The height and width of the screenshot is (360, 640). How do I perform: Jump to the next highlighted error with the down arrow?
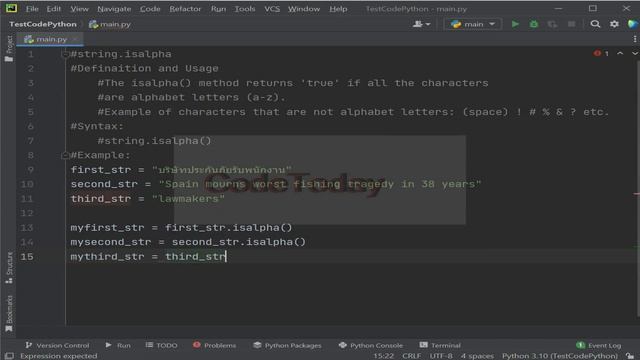click(635, 53)
